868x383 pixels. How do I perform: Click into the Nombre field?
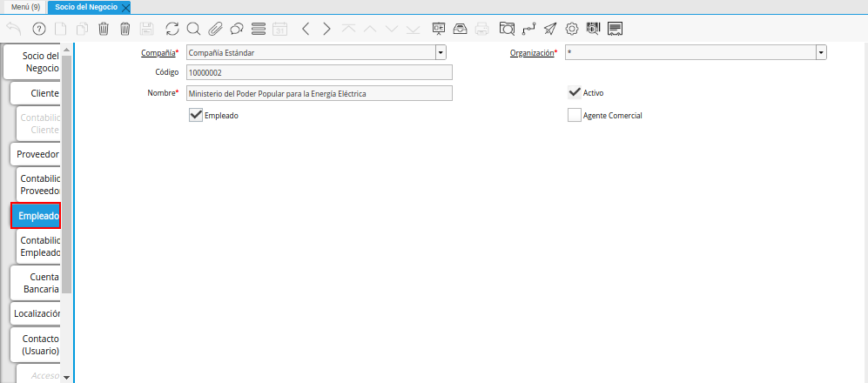point(320,93)
